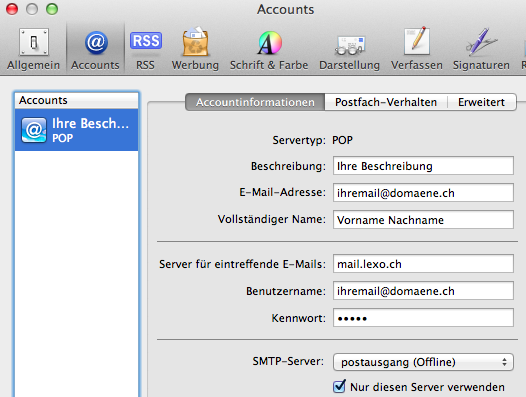This screenshot has width=526, height=397.
Task: Close the Accounts window with red button
Action: pyautogui.click(x=12, y=9)
